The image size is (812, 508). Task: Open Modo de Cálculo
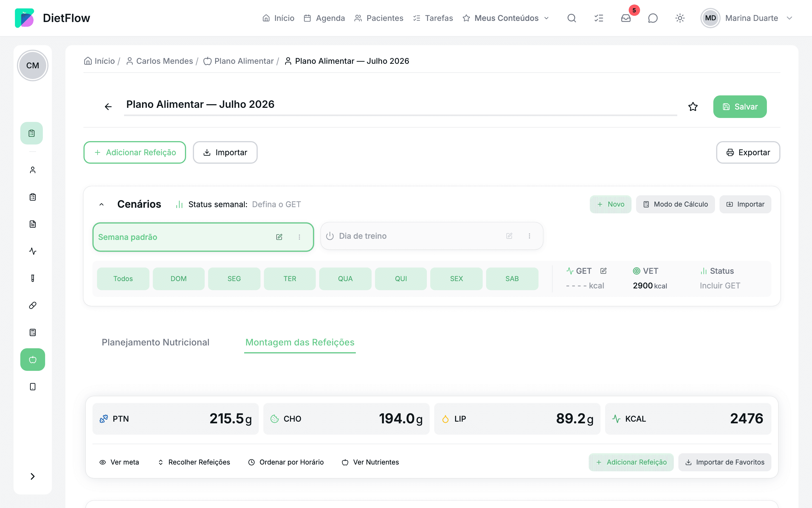click(675, 204)
